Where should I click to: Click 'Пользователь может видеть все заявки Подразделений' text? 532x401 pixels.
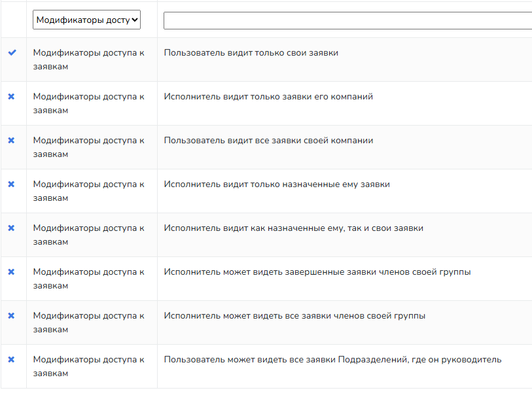[332, 360]
